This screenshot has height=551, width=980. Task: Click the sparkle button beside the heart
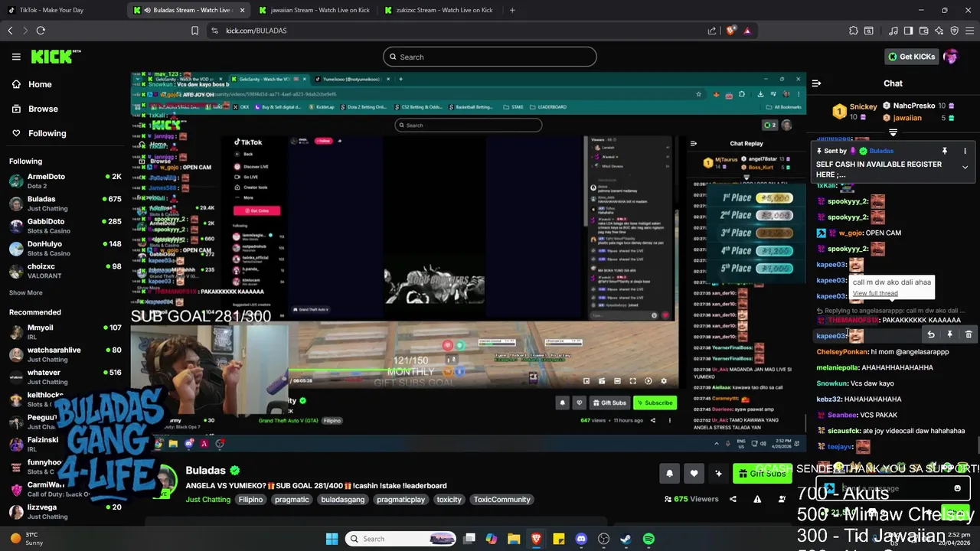(x=718, y=473)
